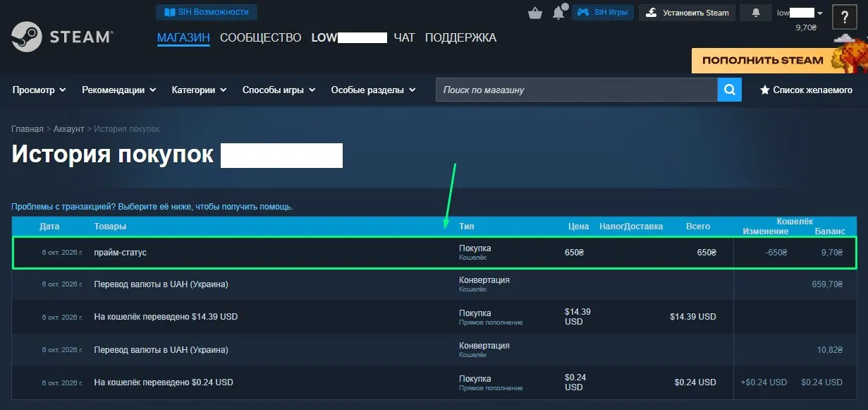Click the question mark help button
This screenshot has height=410, width=868.
pos(845,17)
